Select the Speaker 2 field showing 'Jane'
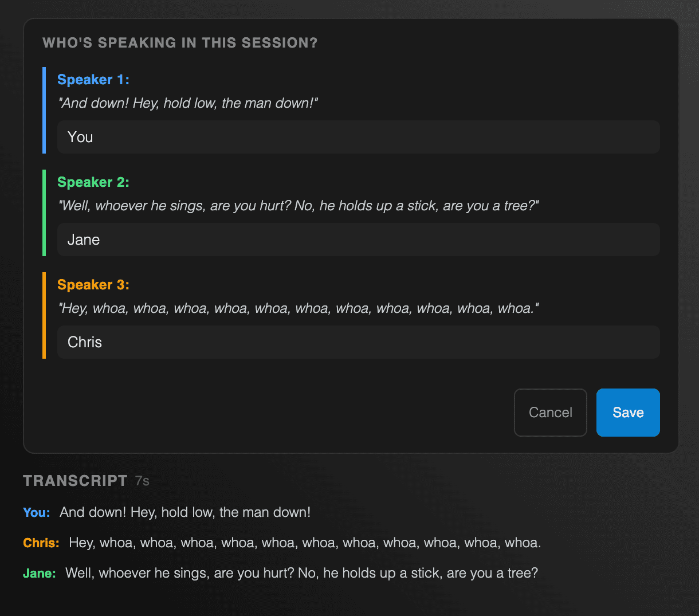This screenshot has height=616, width=699. tap(358, 240)
